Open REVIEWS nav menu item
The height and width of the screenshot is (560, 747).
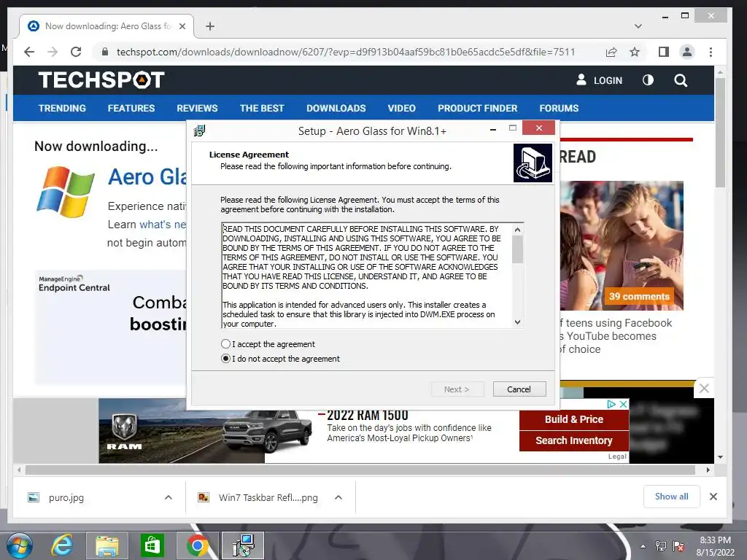click(197, 108)
